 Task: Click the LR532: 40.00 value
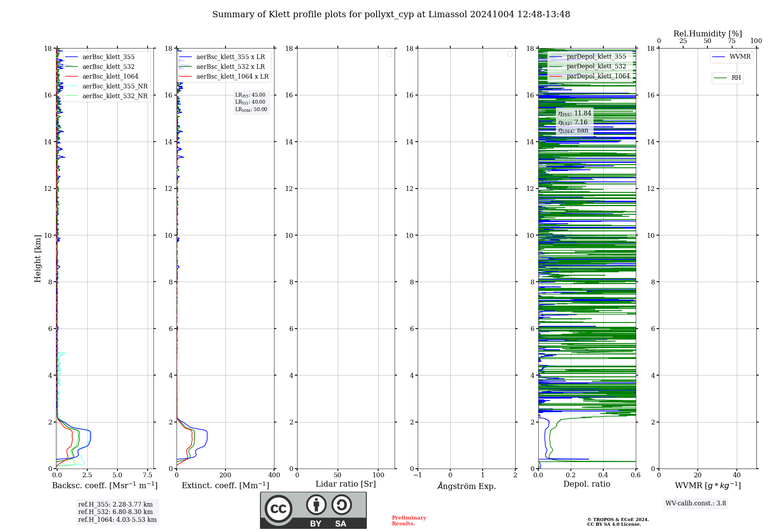(250, 102)
